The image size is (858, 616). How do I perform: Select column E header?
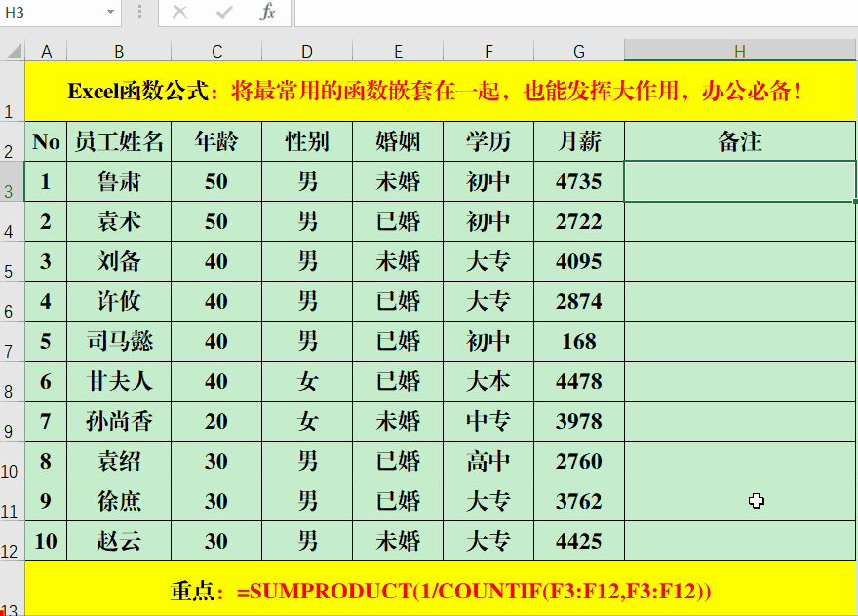click(398, 51)
